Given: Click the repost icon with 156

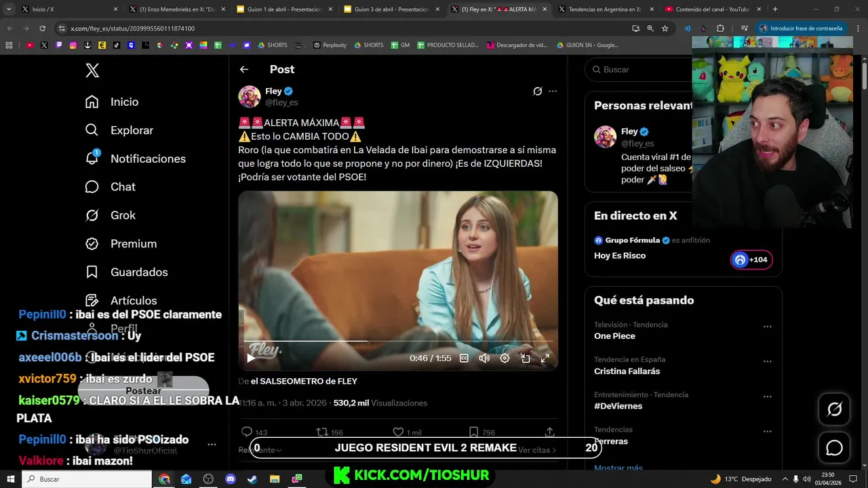Looking at the screenshot, I should 330,432.
